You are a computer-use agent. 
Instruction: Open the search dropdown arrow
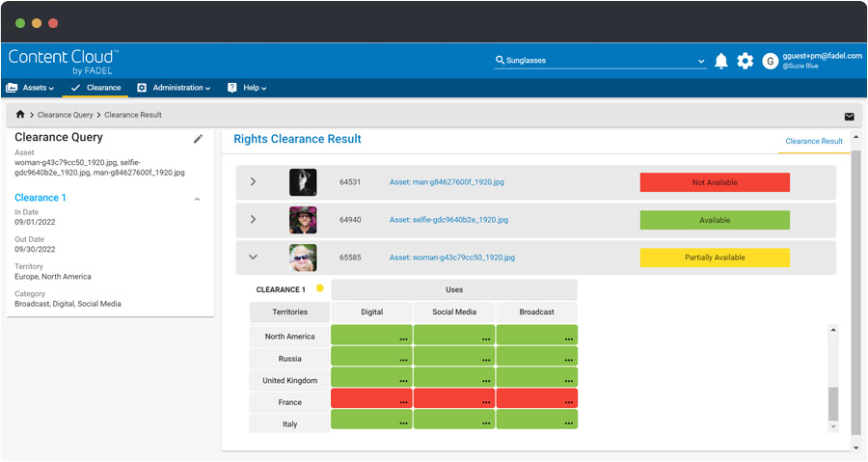[701, 62]
